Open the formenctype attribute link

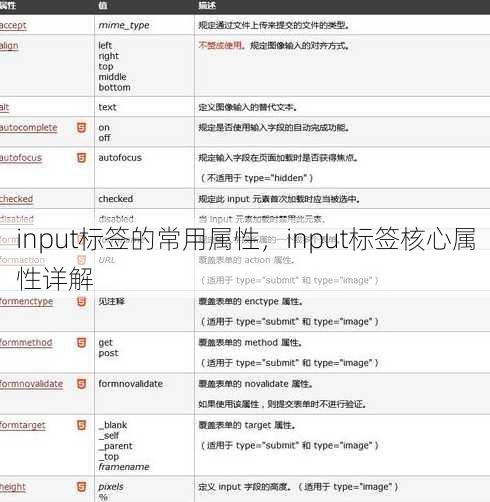coord(26,301)
